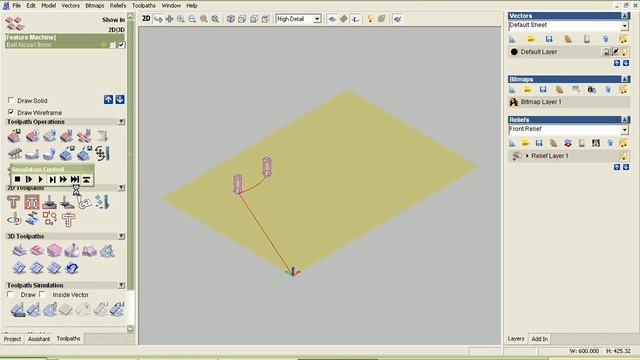Click the Bitmaps panel open folder icon
Viewport: 640px width, 360px height.
pos(527,90)
